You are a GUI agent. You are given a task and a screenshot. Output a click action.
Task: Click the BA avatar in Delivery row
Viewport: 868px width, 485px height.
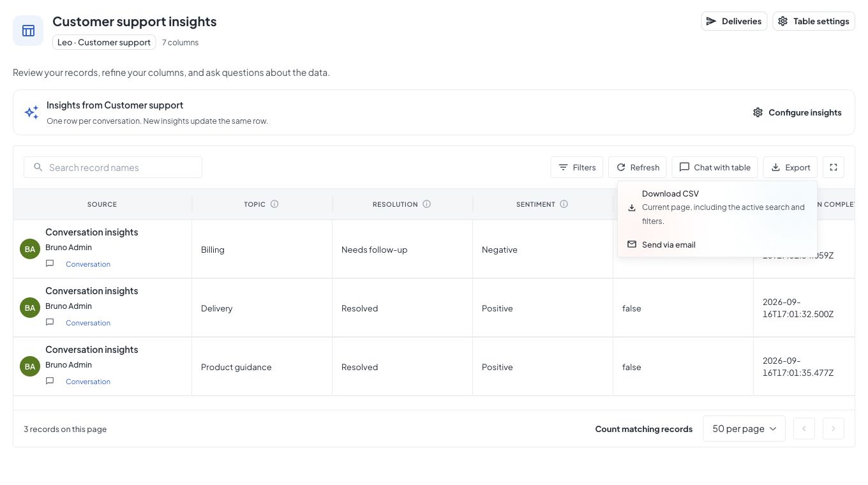click(30, 308)
